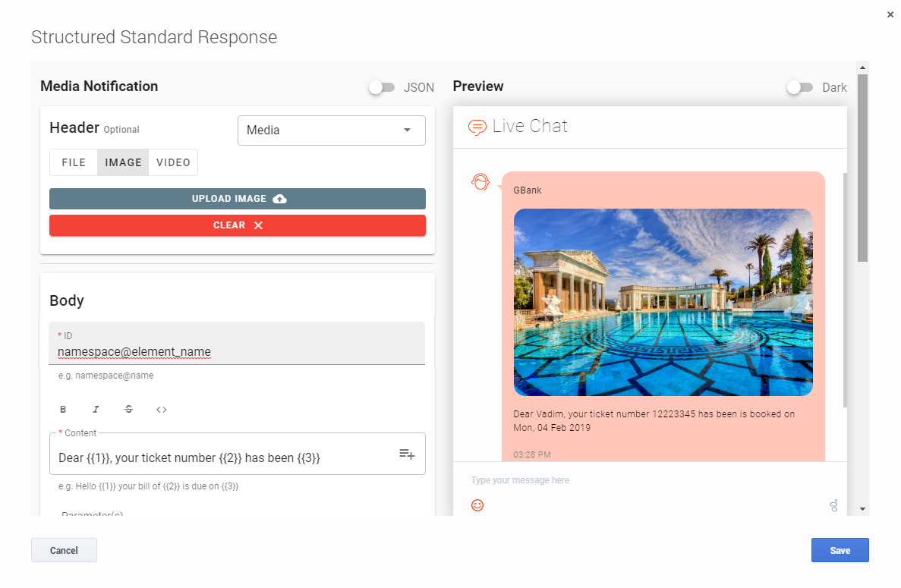Screen dimensions: 901x588
Task: Save the structured standard response
Action: pos(840,550)
